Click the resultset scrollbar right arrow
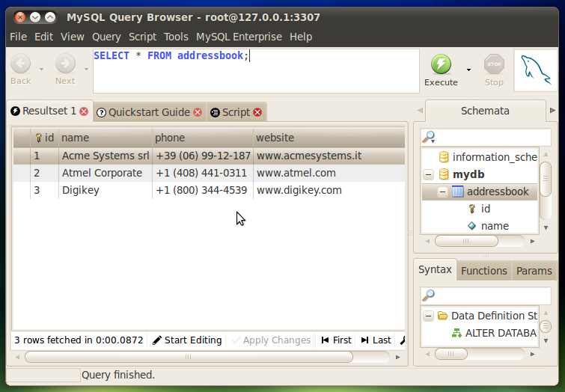565x392 pixels. pos(398,357)
